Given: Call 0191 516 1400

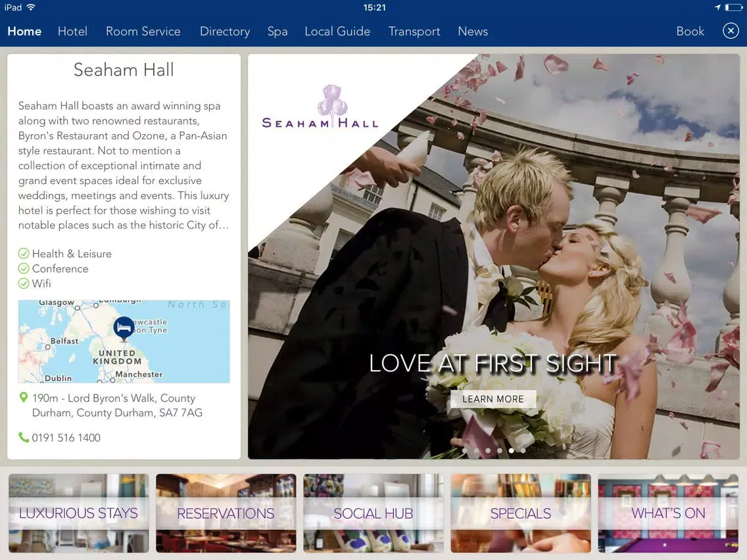Looking at the screenshot, I should point(66,438).
